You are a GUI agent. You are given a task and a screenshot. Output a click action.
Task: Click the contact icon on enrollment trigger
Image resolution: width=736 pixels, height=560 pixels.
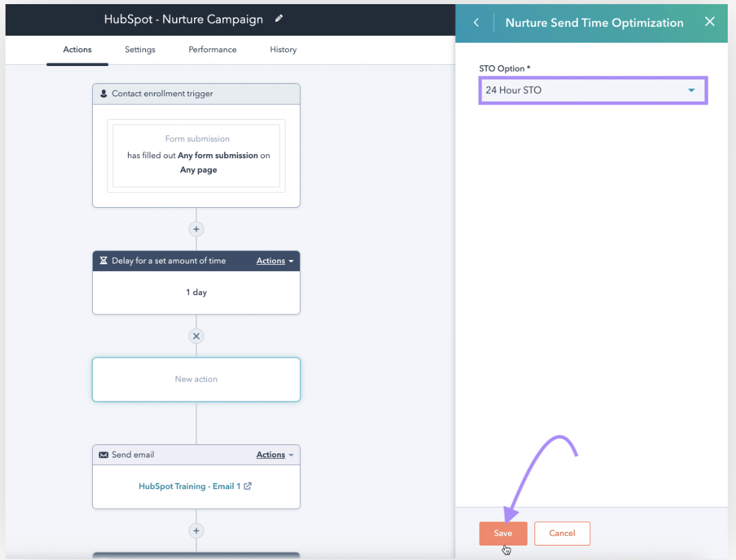103,94
